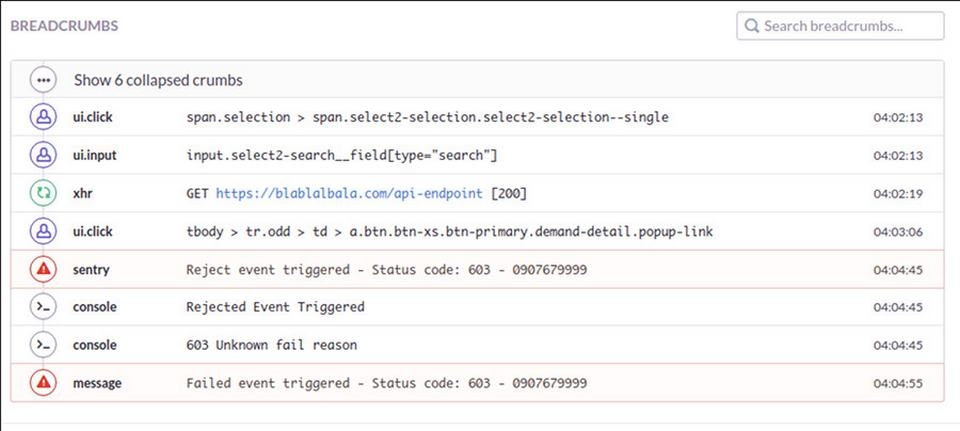The height and width of the screenshot is (431, 960).
Task: Focus the Search breadcrumbs field
Action: (840, 26)
